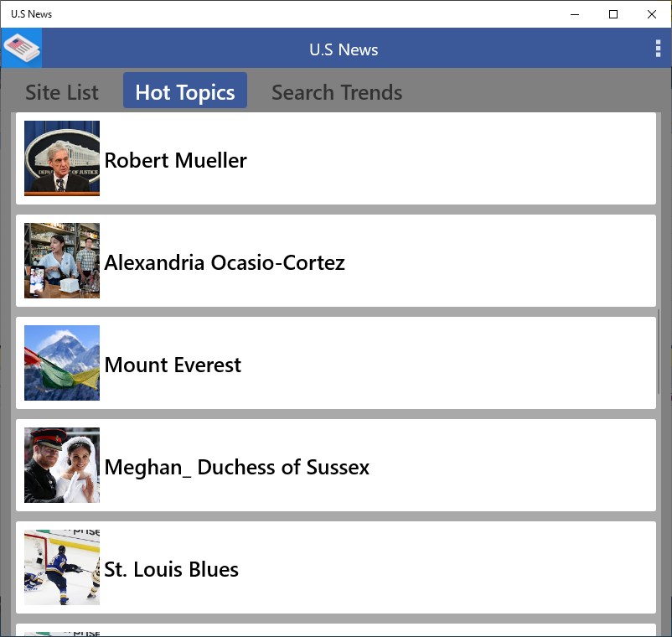The image size is (672, 637).
Task: Click the vertical scrollbar thumb
Action: (659, 351)
